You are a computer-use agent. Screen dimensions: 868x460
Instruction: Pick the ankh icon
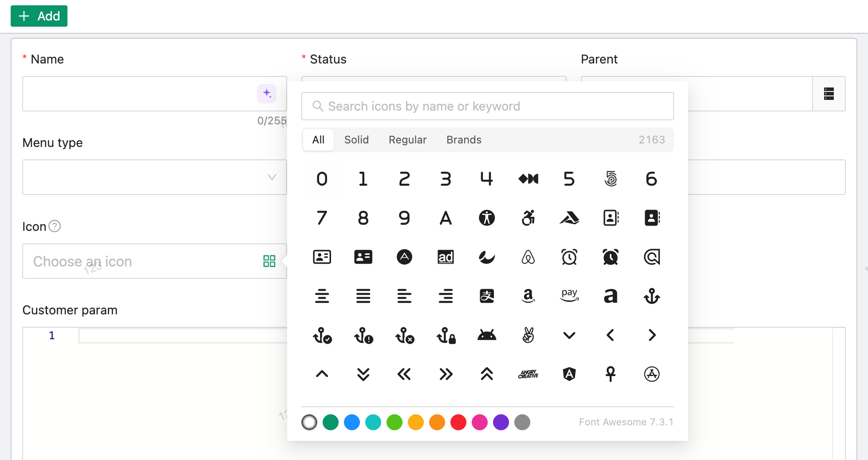click(611, 374)
